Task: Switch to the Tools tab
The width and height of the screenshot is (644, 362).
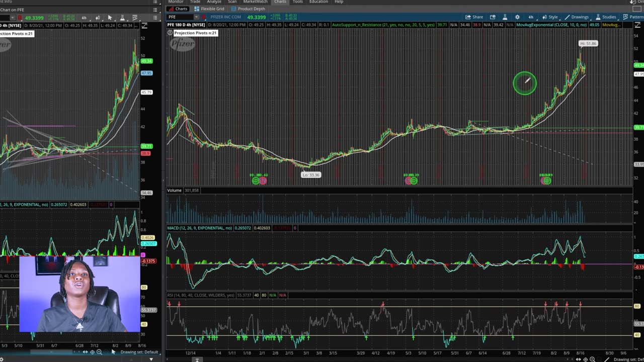Action: coord(298,2)
